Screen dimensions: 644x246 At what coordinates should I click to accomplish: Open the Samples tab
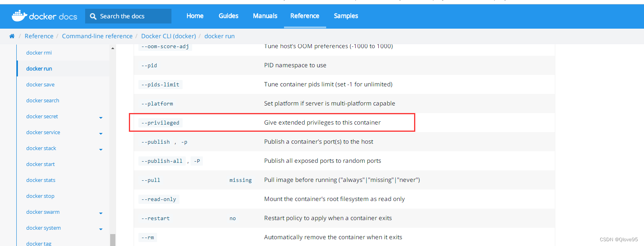click(x=346, y=16)
